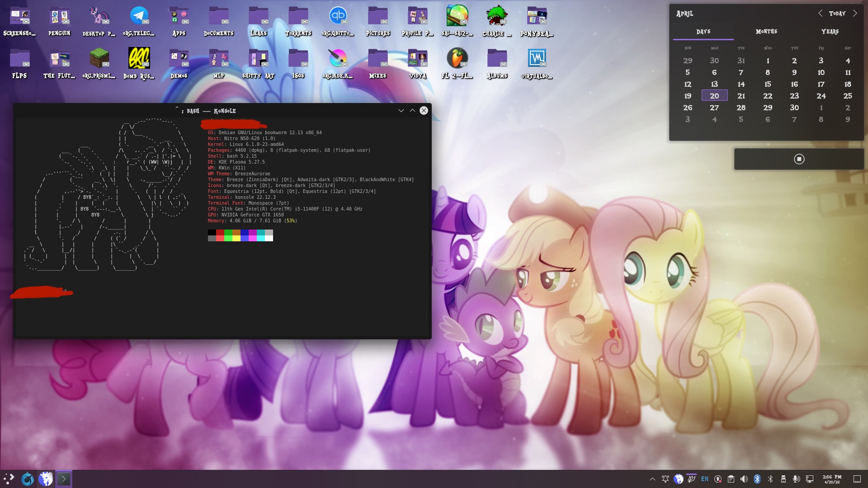
Task: Expand the hidden system tray icons arrow
Action: 652,479
